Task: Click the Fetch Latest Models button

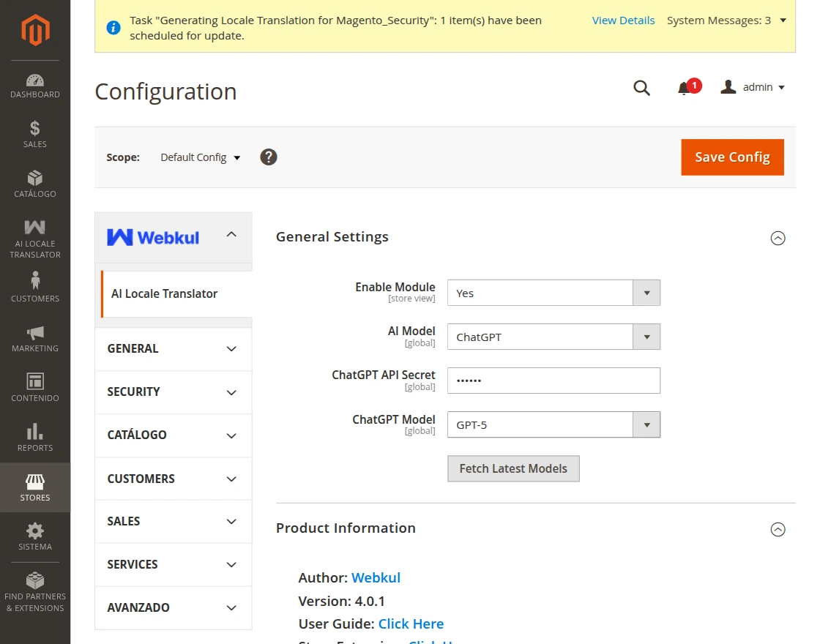Action: 513,468
